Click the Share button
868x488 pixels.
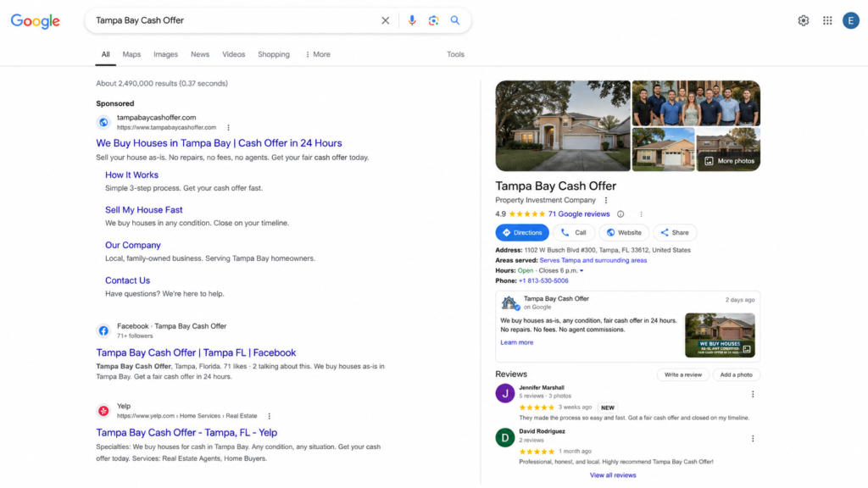click(x=675, y=233)
